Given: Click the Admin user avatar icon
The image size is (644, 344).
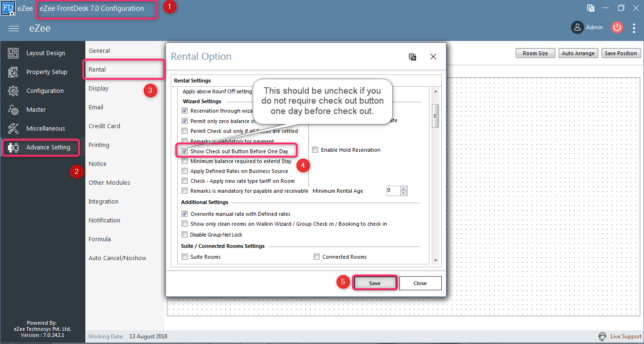Looking at the screenshot, I should pyautogui.click(x=578, y=27).
